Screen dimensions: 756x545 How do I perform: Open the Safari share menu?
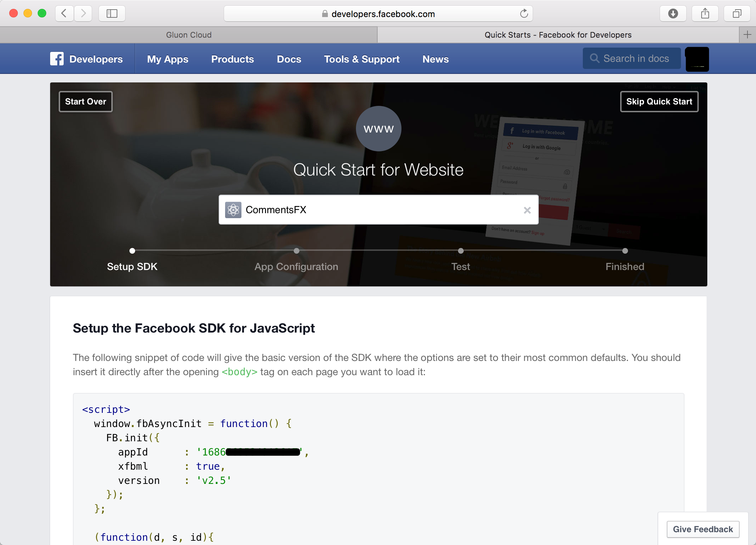(705, 14)
